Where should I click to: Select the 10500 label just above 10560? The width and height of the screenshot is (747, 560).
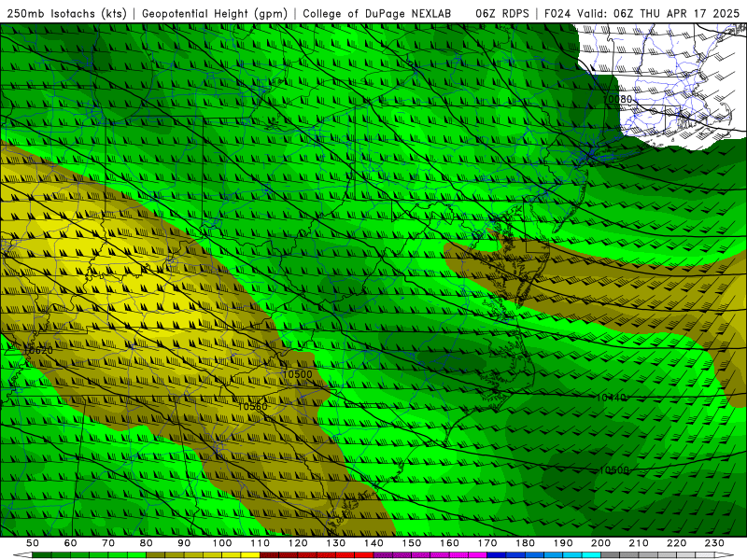point(297,374)
